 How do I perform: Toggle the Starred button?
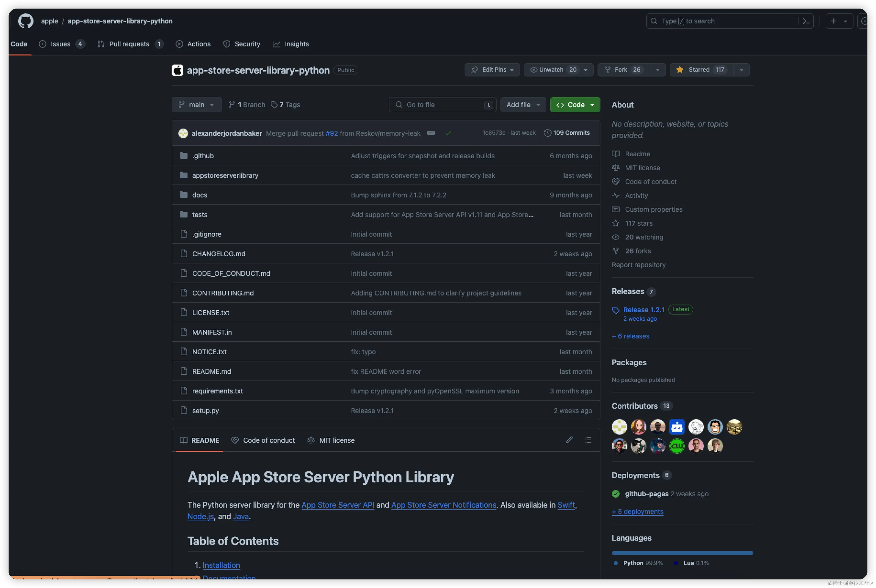pos(702,70)
